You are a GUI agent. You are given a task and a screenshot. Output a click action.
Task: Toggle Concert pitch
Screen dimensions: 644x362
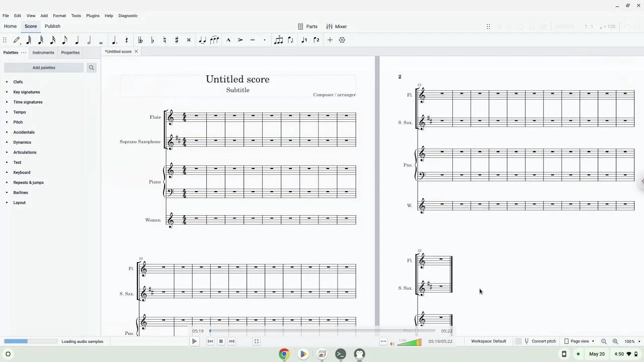(539, 341)
